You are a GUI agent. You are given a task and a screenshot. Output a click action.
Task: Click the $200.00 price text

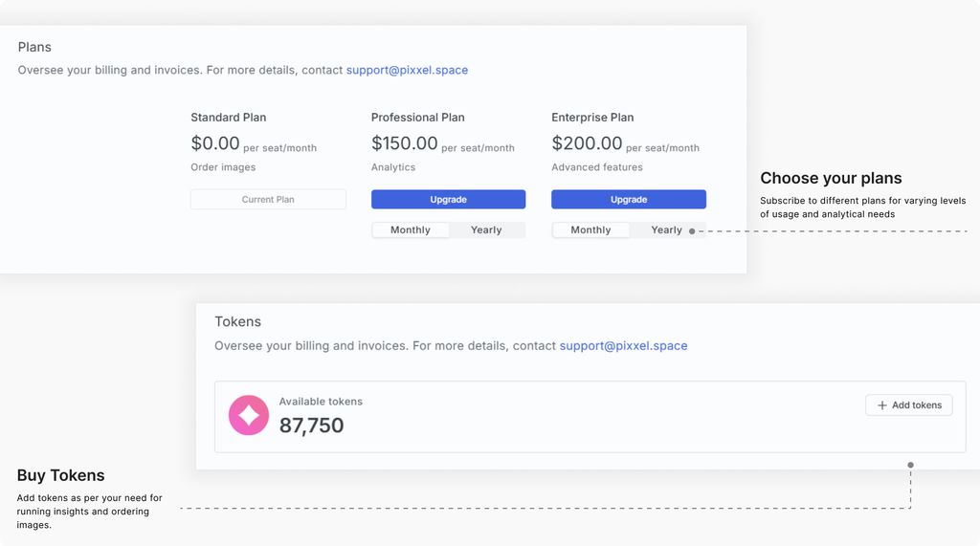587,143
